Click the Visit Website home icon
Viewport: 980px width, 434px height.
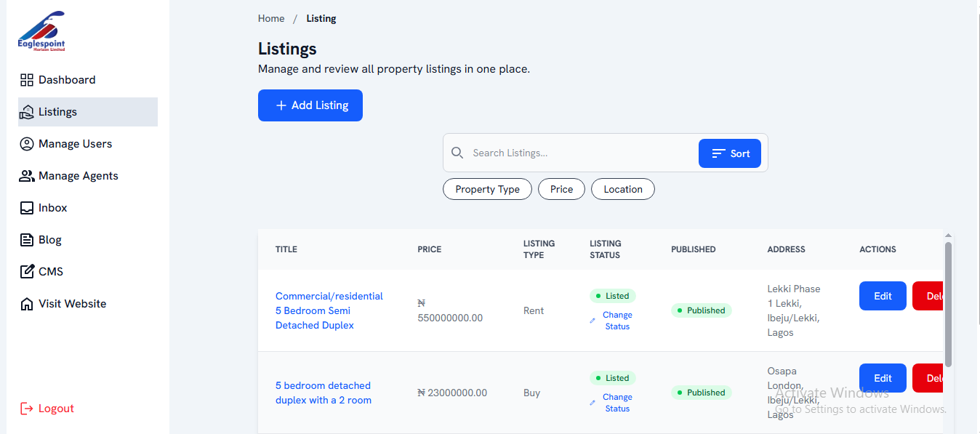tap(27, 304)
